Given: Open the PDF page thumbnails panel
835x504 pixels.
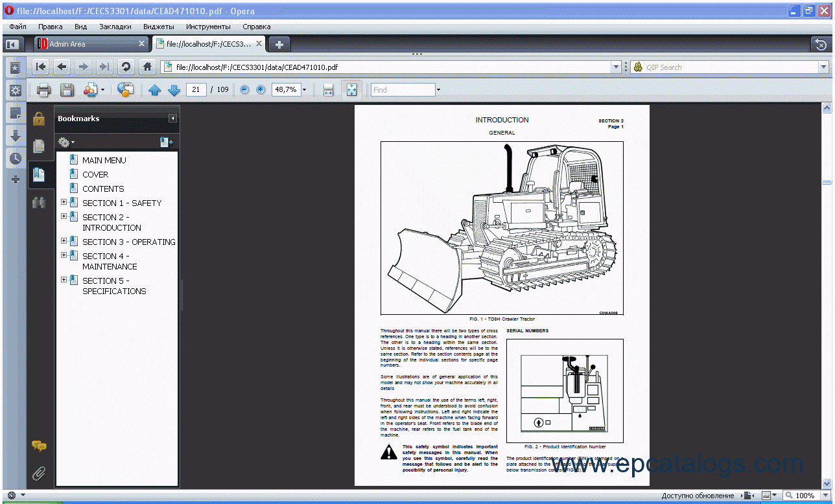Looking at the screenshot, I should pos(39,146).
